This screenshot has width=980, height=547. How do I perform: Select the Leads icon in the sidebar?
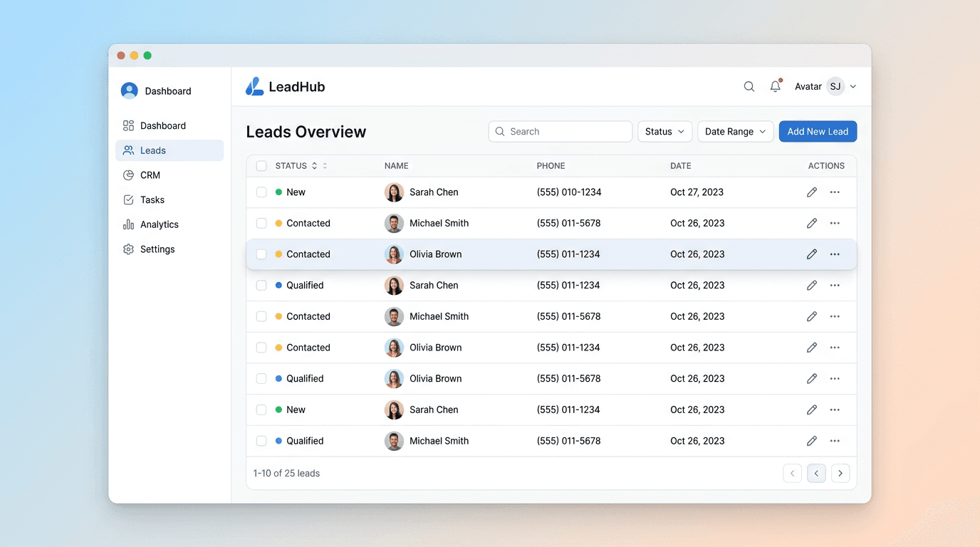coord(129,150)
